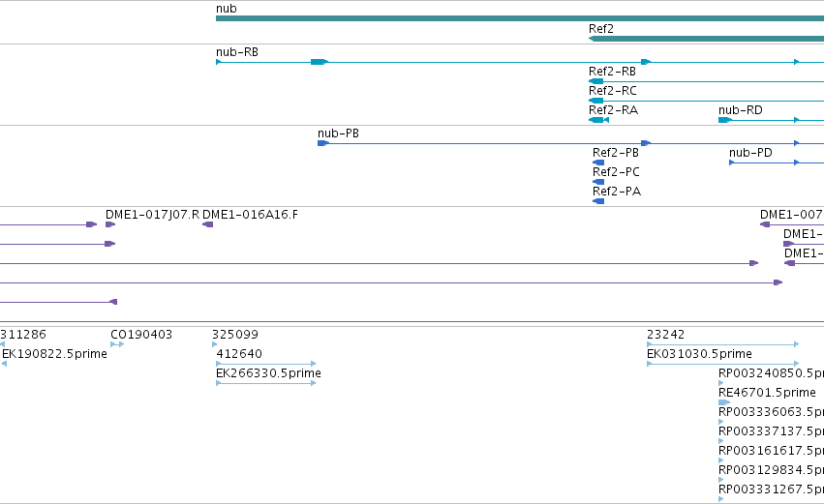
Task: Select the Ref2-RA transcript label
Action: 613,110
